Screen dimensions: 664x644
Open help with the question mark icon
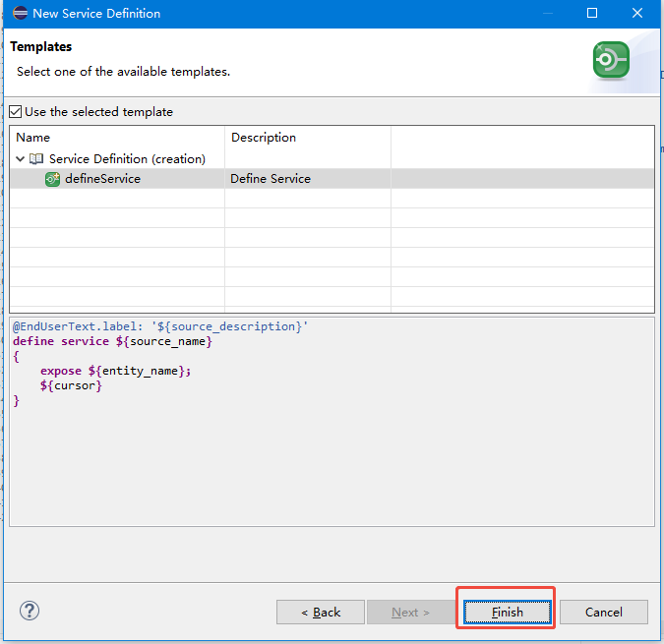pyautogui.click(x=30, y=611)
